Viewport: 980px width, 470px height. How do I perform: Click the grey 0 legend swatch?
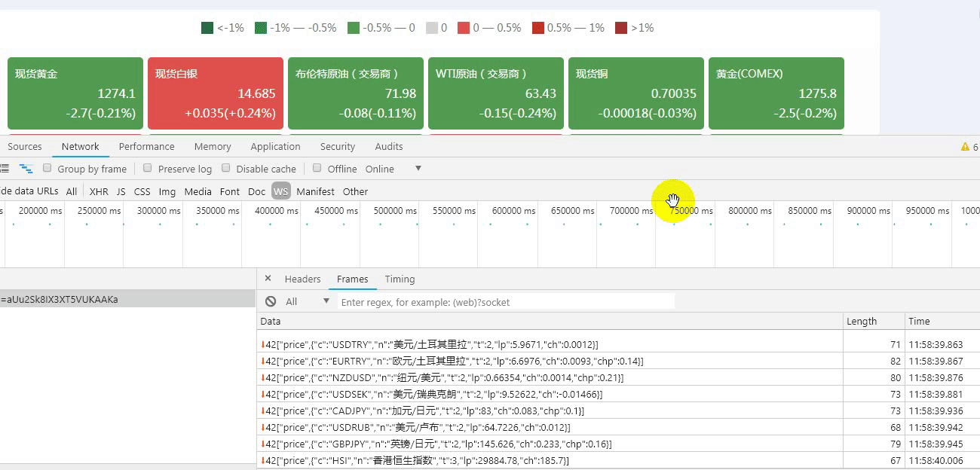[x=431, y=28]
